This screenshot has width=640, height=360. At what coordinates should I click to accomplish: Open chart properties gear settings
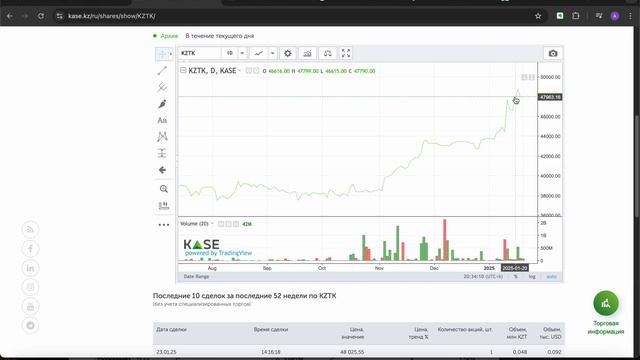click(x=288, y=53)
